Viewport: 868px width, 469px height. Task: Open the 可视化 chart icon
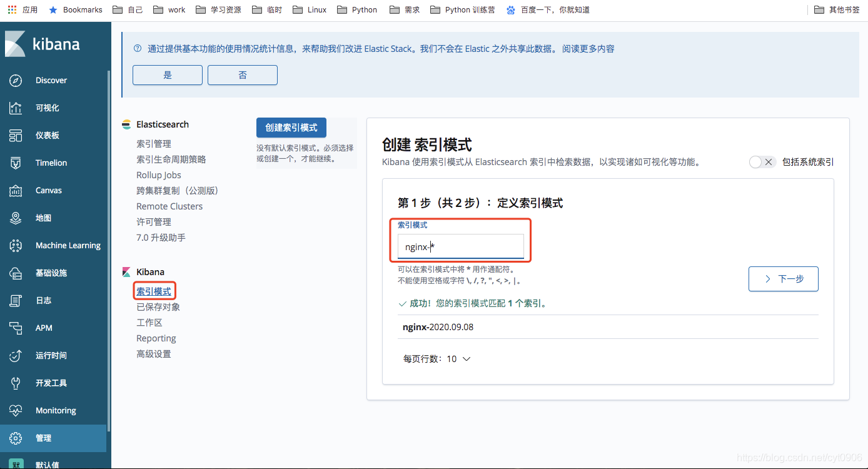16,108
